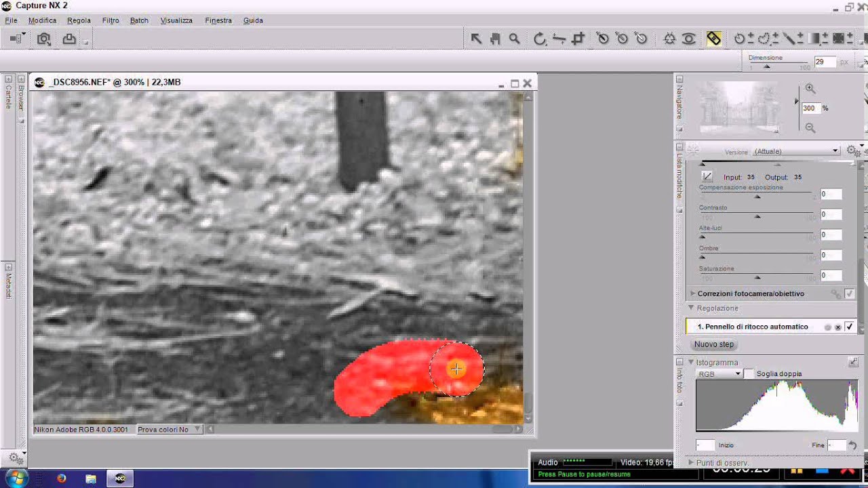This screenshot has height=488, width=868.
Task: Adjust the Saturazione slider
Action: pyautogui.click(x=757, y=277)
